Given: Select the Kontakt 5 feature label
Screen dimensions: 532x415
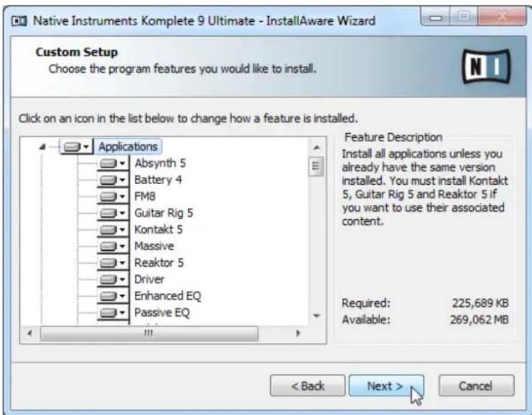Looking at the screenshot, I should point(158,230).
